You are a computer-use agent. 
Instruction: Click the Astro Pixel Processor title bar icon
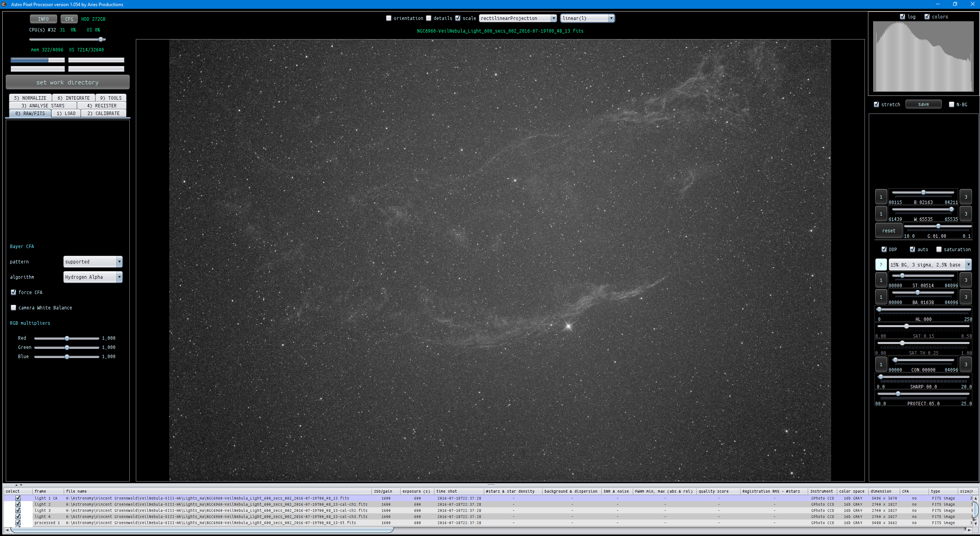(4, 4)
